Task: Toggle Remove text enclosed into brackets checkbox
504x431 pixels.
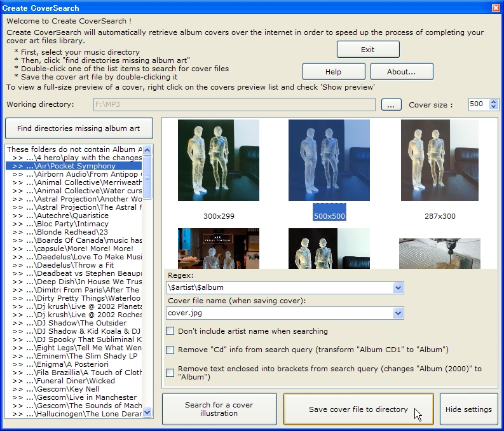Action: tap(170, 373)
